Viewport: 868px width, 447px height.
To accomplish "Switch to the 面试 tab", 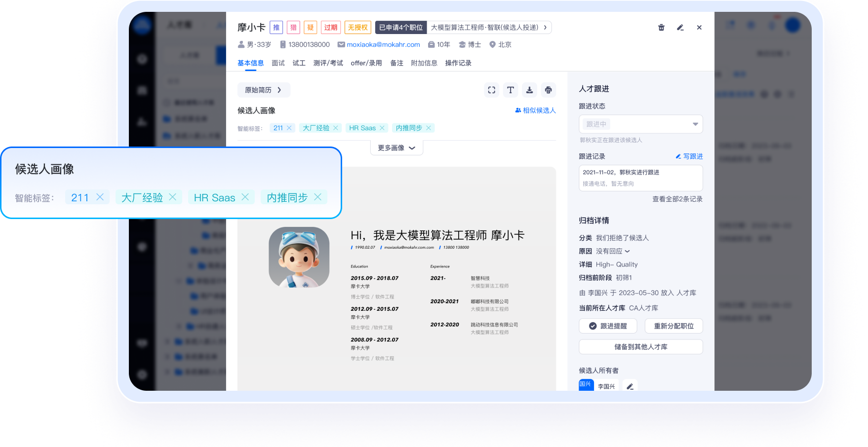I will [278, 63].
